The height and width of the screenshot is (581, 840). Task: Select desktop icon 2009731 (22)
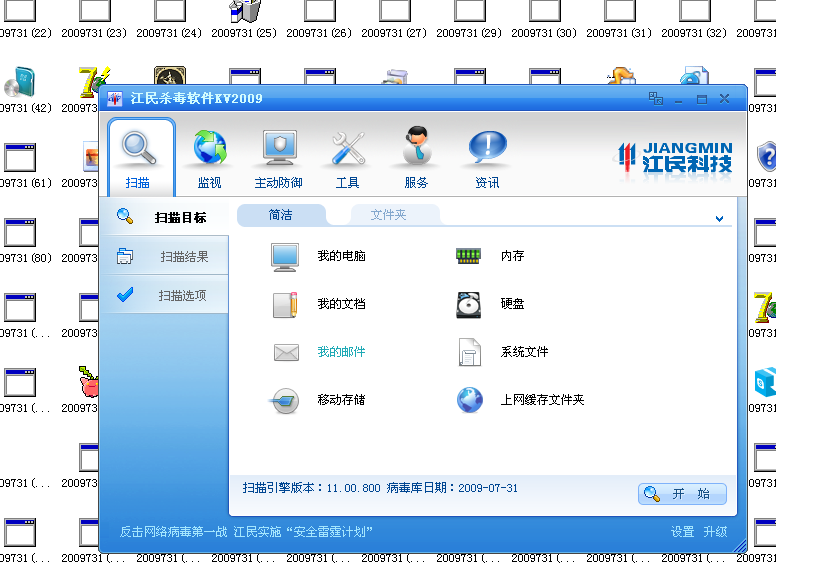tap(19, 19)
